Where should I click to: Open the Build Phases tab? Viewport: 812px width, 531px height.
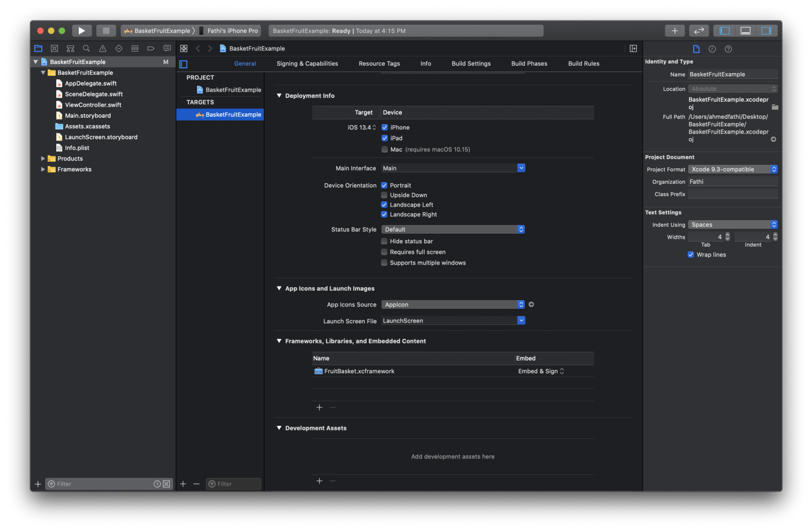[528, 63]
